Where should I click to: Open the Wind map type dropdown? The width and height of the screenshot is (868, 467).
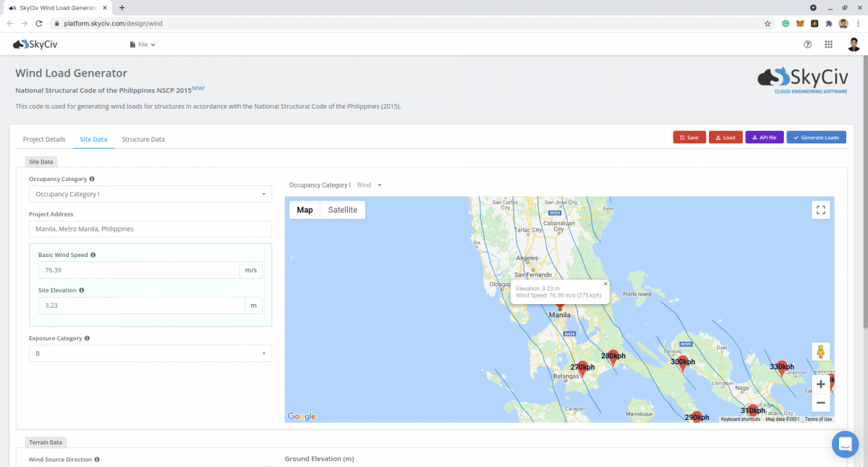[369, 185]
